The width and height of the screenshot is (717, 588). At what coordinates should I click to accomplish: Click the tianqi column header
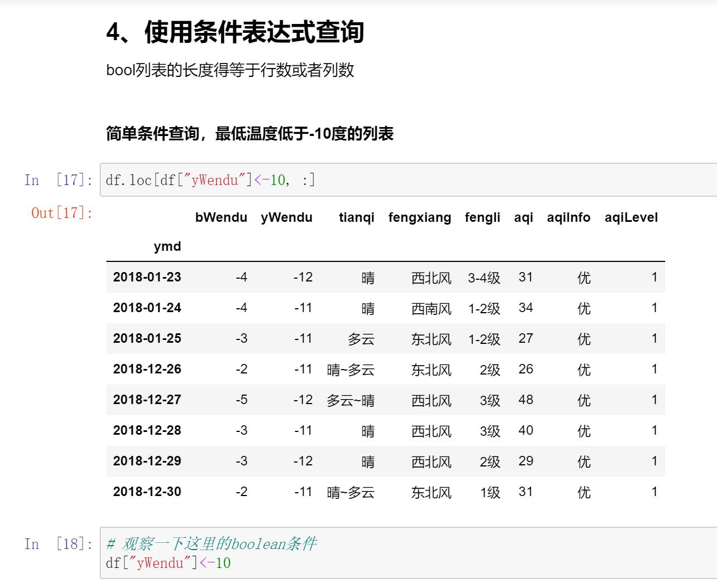coord(357,217)
